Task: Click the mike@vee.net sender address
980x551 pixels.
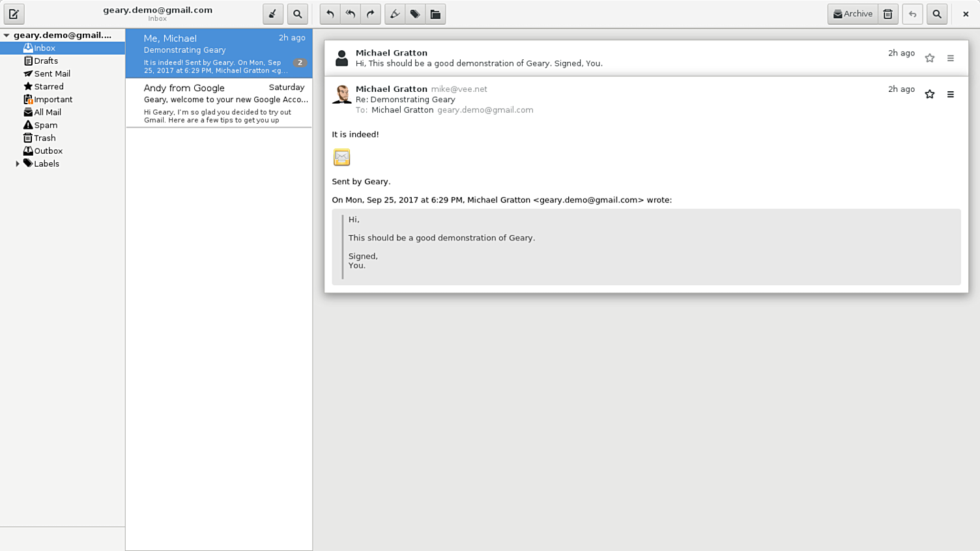Action: coord(459,89)
